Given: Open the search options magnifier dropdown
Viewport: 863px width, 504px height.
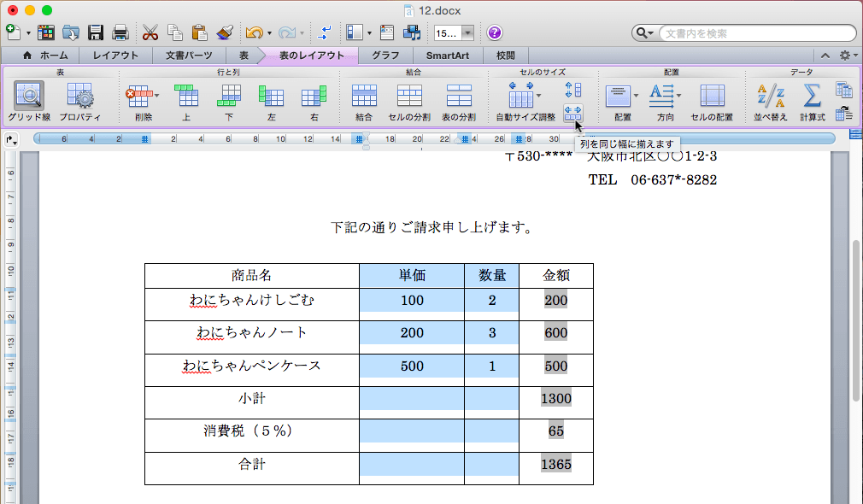Looking at the screenshot, I should coord(644,33).
